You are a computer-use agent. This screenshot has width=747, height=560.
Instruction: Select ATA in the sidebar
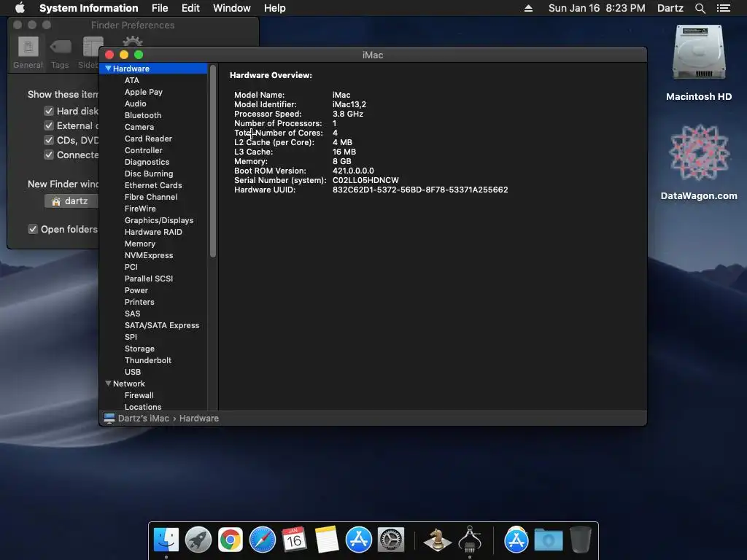pos(132,80)
